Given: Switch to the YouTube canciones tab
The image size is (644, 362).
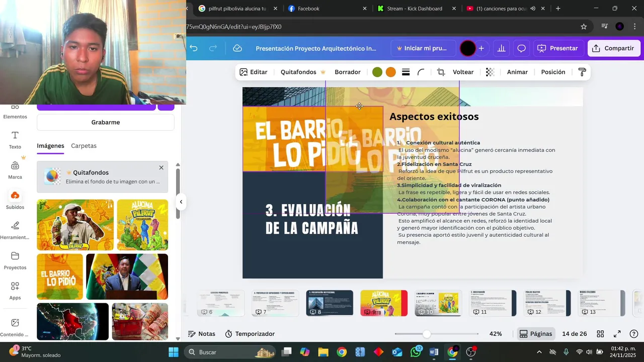Looking at the screenshot, I should 505,9.
